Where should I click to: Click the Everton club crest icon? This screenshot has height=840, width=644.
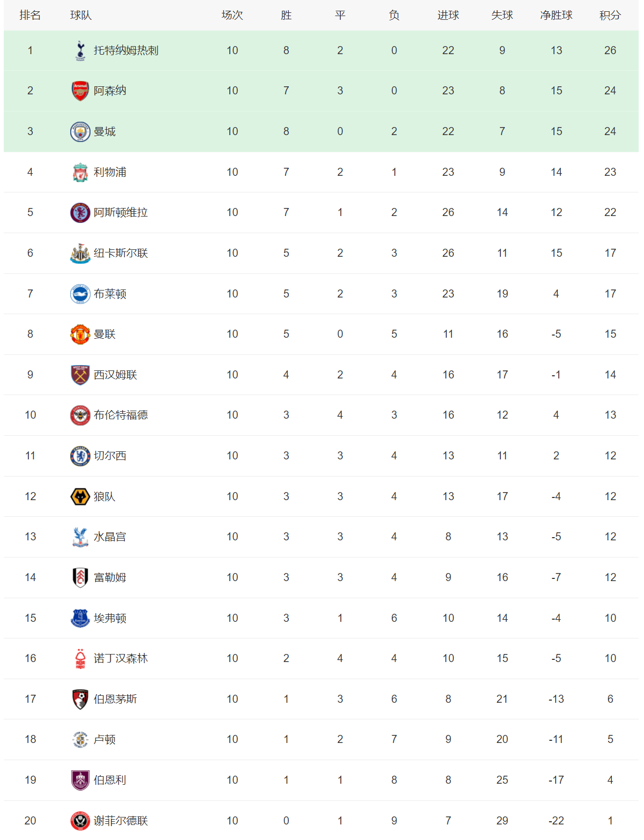[80, 618]
